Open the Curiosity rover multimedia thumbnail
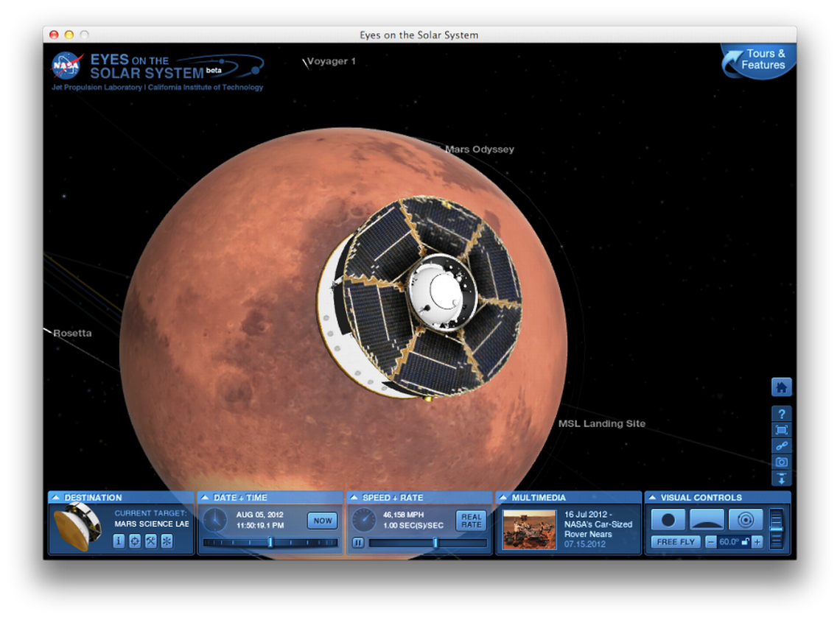 tap(529, 529)
